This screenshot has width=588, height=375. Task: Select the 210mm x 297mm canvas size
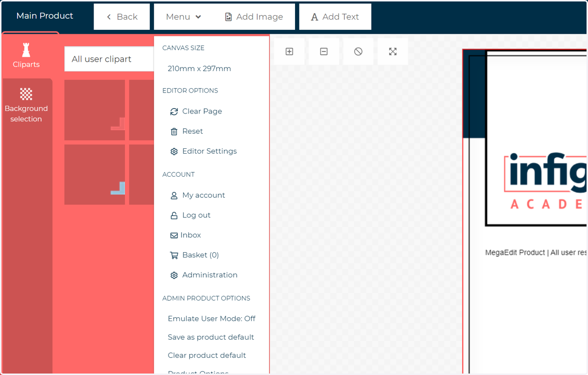pyautogui.click(x=199, y=69)
